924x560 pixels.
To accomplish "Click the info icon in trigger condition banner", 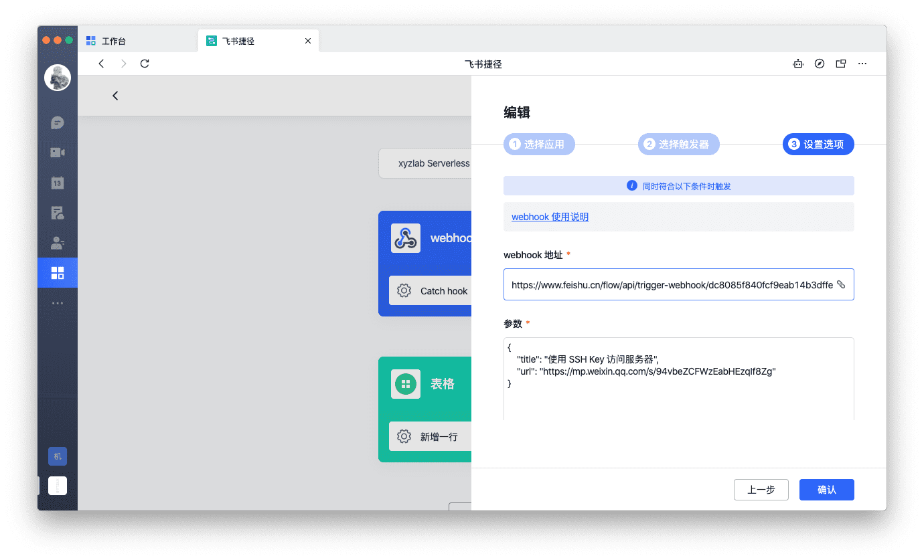I will pos(631,185).
